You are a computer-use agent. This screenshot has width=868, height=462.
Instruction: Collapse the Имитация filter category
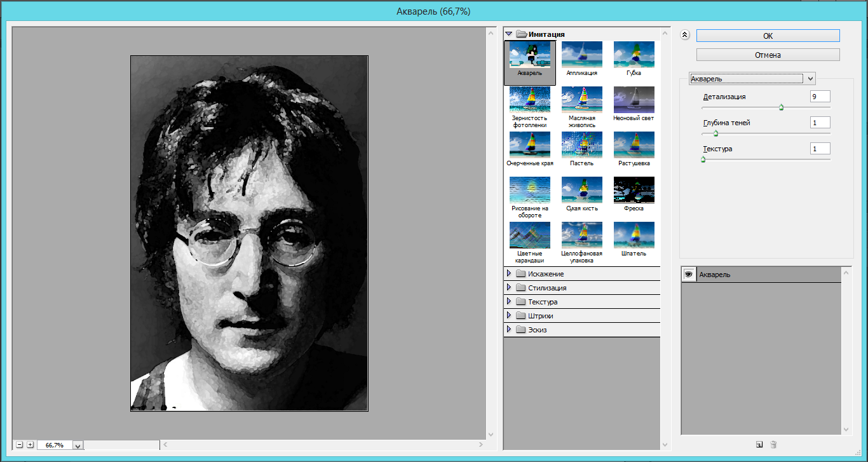coord(509,34)
